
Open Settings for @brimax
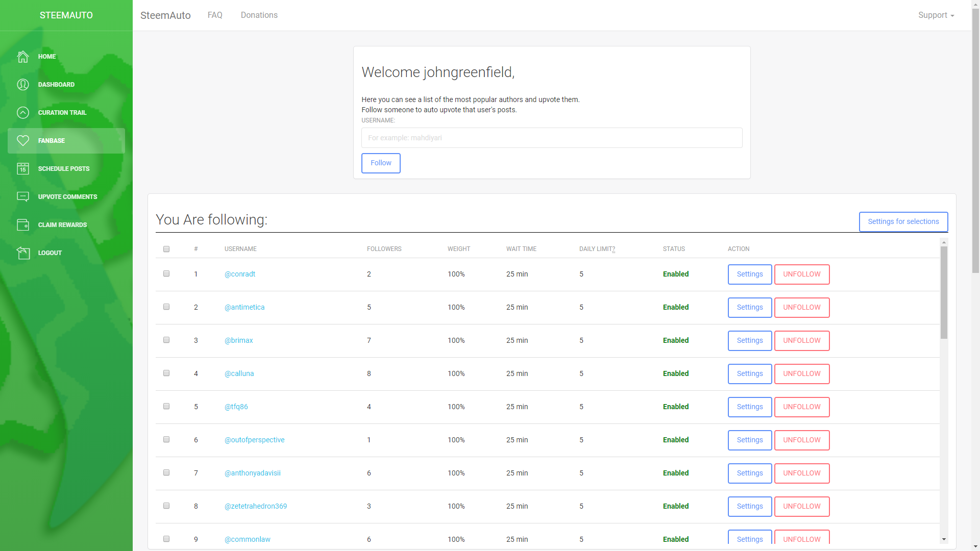(x=750, y=341)
